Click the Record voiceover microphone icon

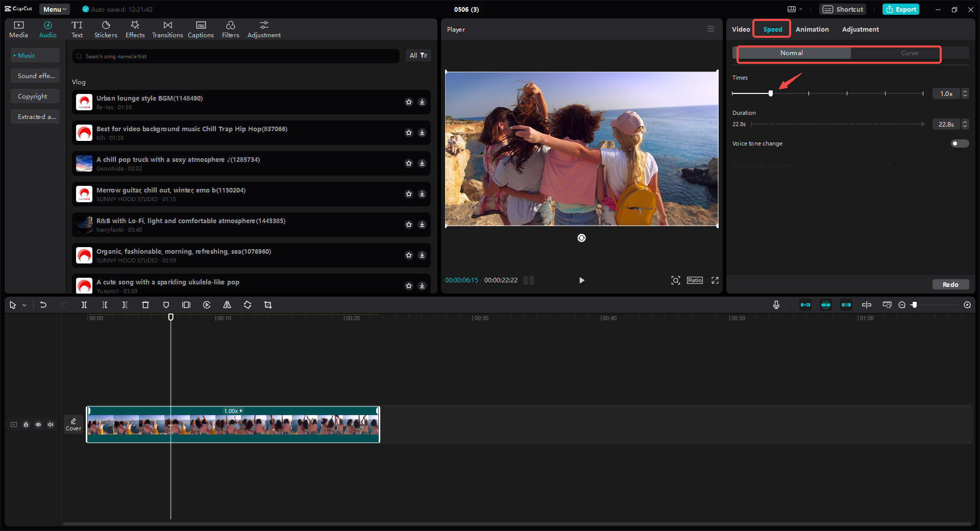pos(776,305)
